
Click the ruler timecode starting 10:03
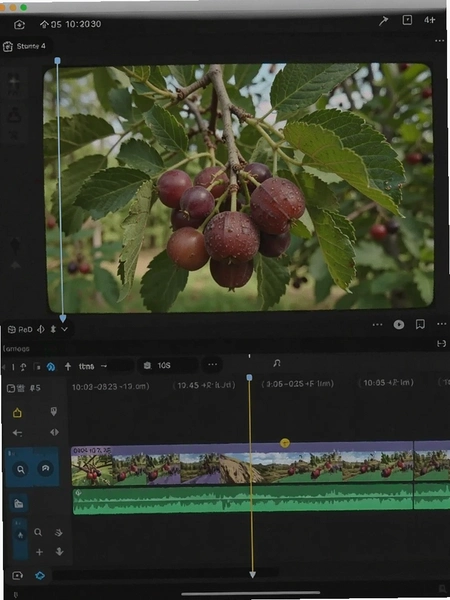click(x=111, y=386)
